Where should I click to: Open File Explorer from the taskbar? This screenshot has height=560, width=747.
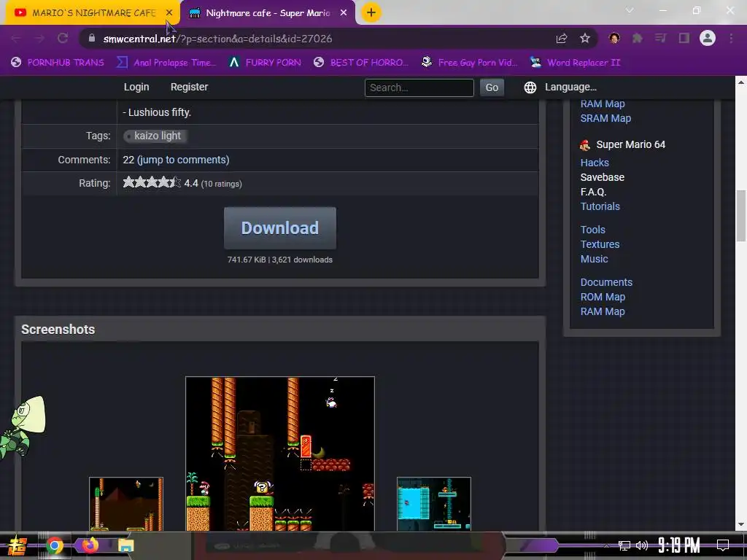(125, 545)
